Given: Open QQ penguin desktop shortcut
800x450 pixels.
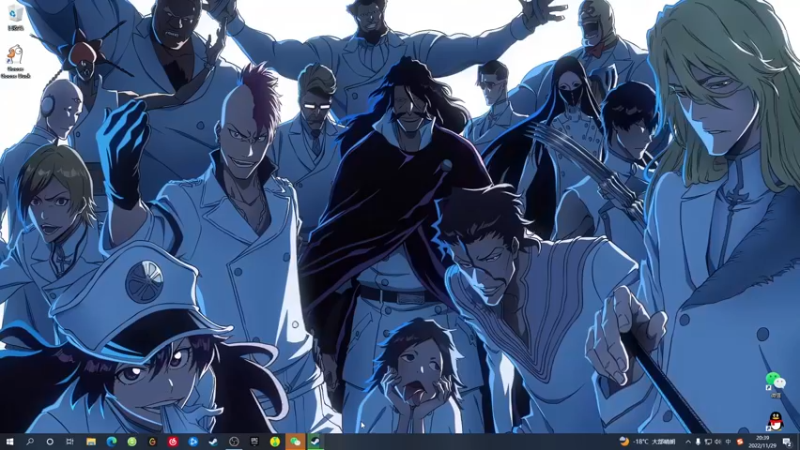Looking at the screenshot, I should tap(776, 421).
